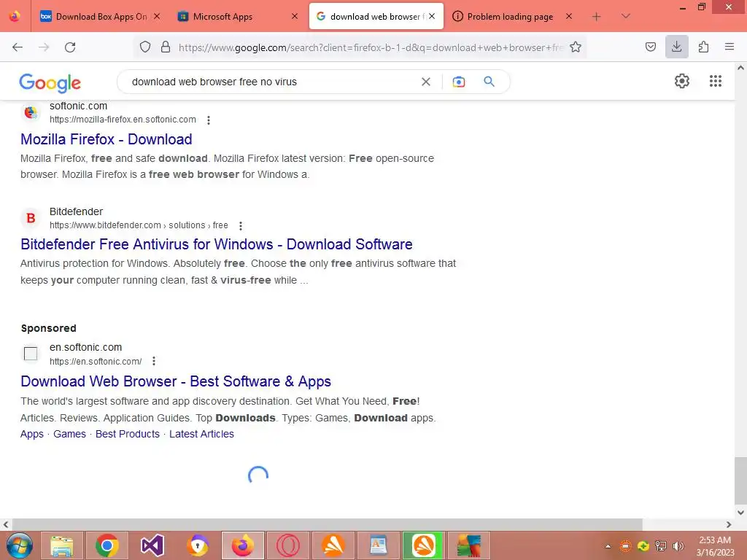This screenshot has height=560, width=747.
Task: Open the green Avast icon on taskbar
Action: [x=424, y=545]
